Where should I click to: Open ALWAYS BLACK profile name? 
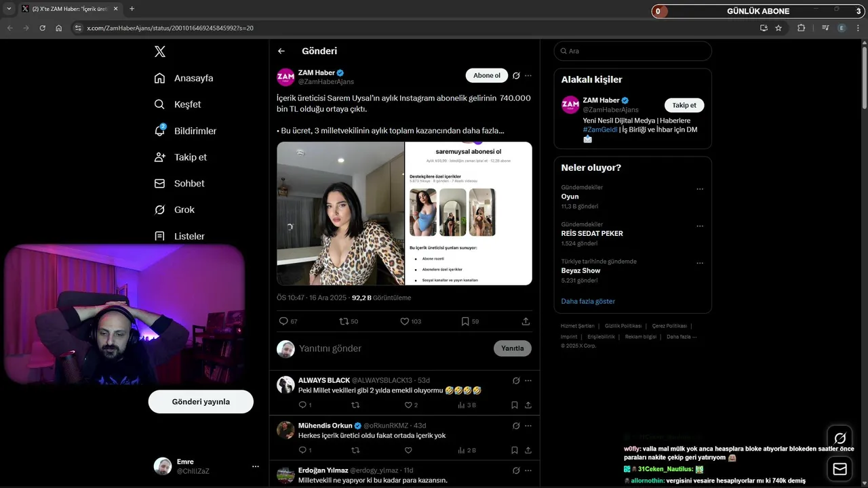tap(324, 380)
